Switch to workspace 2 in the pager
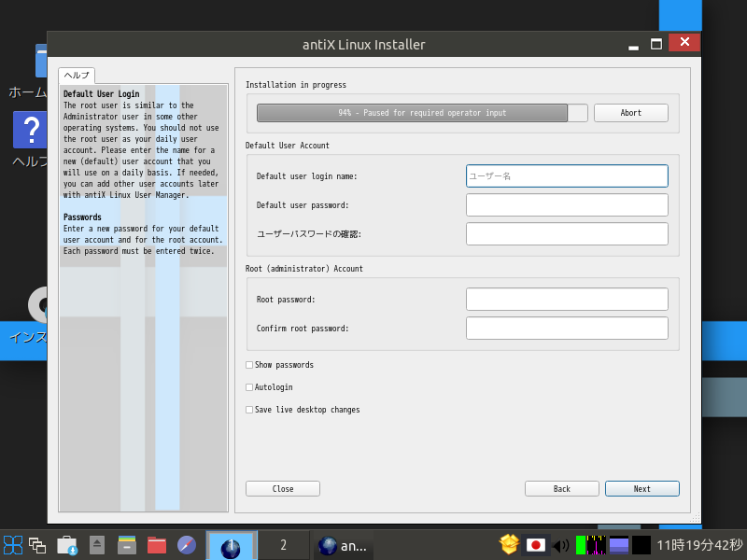The height and width of the screenshot is (560, 747). pos(284,545)
